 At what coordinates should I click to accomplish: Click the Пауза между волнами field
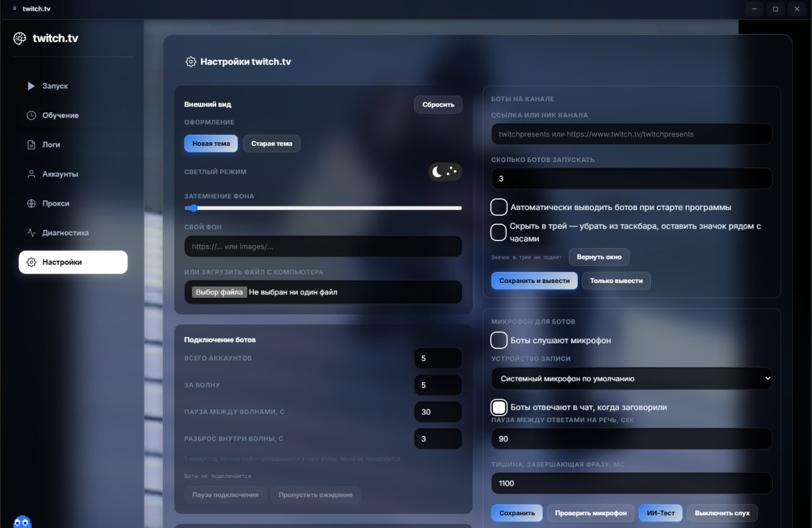tap(438, 412)
